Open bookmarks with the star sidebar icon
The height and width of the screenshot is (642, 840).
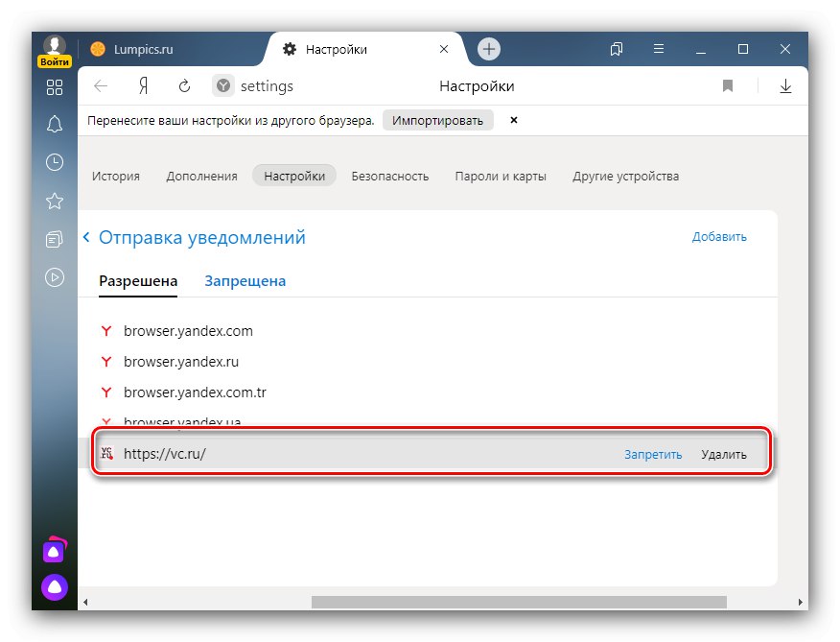(54, 201)
